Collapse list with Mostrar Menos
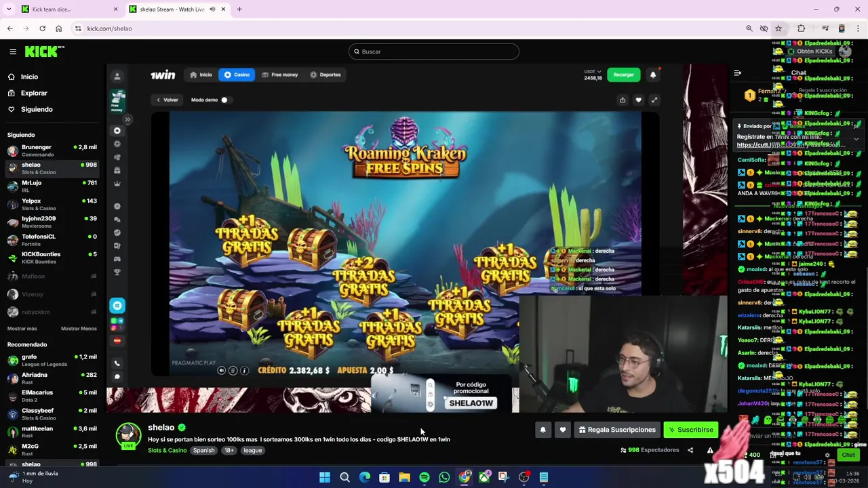The height and width of the screenshot is (488, 868). (79, 329)
